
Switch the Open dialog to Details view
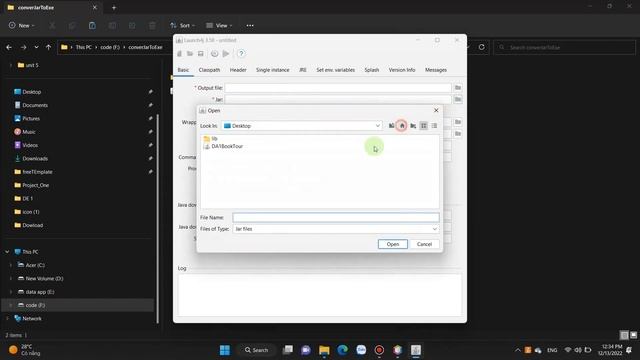coord(434,126)
